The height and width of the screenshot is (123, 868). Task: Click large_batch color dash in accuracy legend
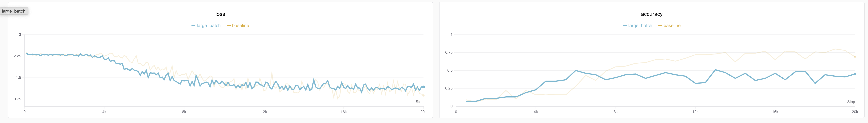pyautogui.click(x=625, y=26)
